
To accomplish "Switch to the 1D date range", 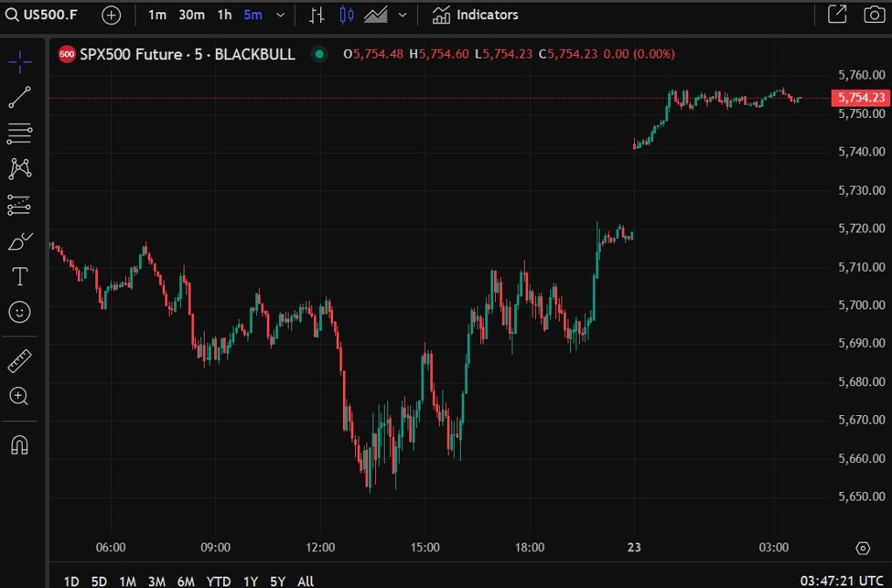I will coord(70,581).
